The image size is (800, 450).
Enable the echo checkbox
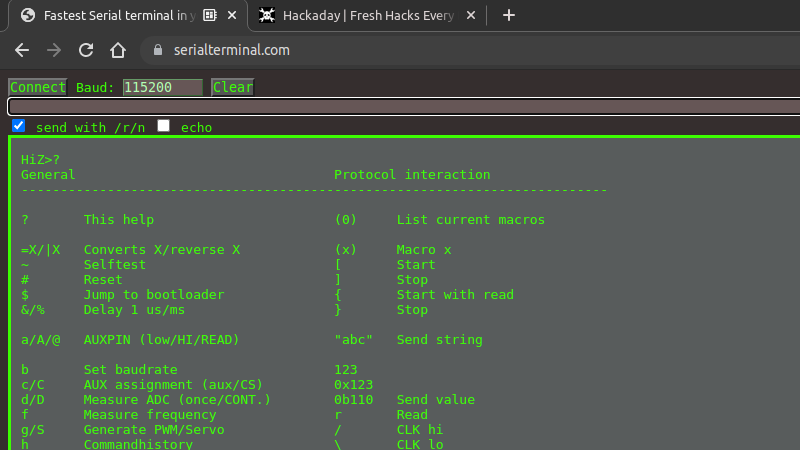(163, 126)
